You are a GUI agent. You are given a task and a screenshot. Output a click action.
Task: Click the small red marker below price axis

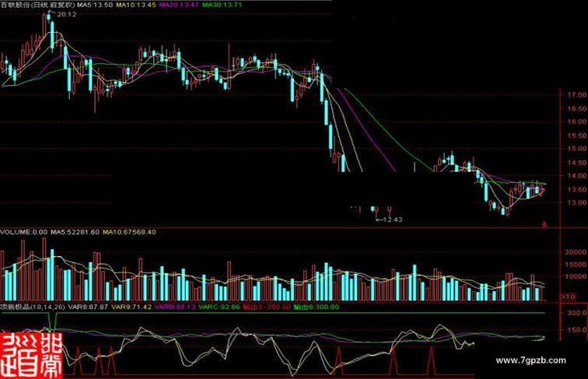tap(544, 225)
